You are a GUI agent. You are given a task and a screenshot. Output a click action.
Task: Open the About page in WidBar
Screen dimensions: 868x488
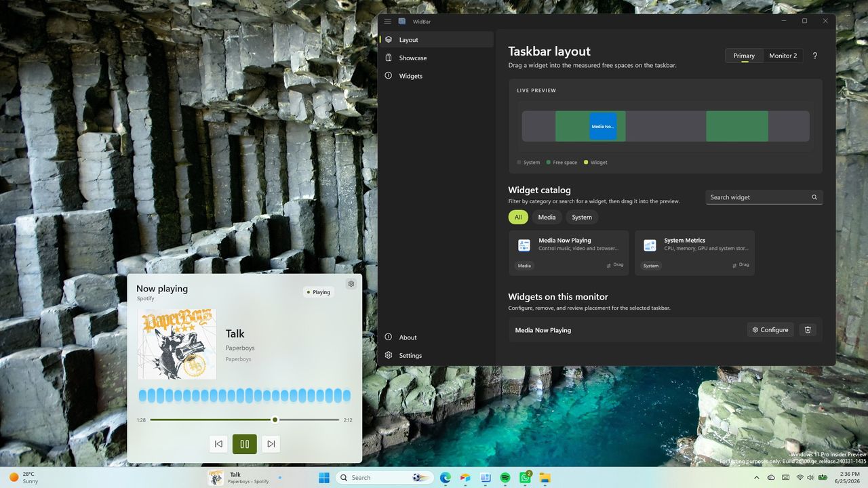pyautogui.click(x=437, y=338)
